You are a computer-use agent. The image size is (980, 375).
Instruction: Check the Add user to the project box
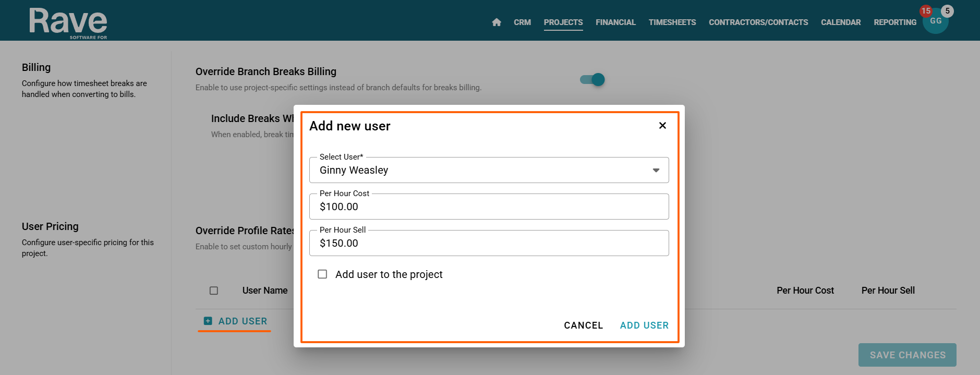(323, 274)
